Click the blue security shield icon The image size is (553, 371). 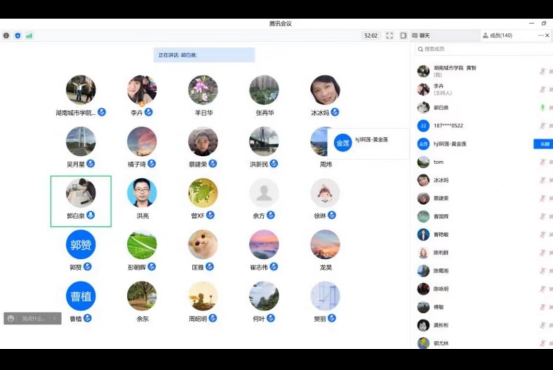coord(18,36)
